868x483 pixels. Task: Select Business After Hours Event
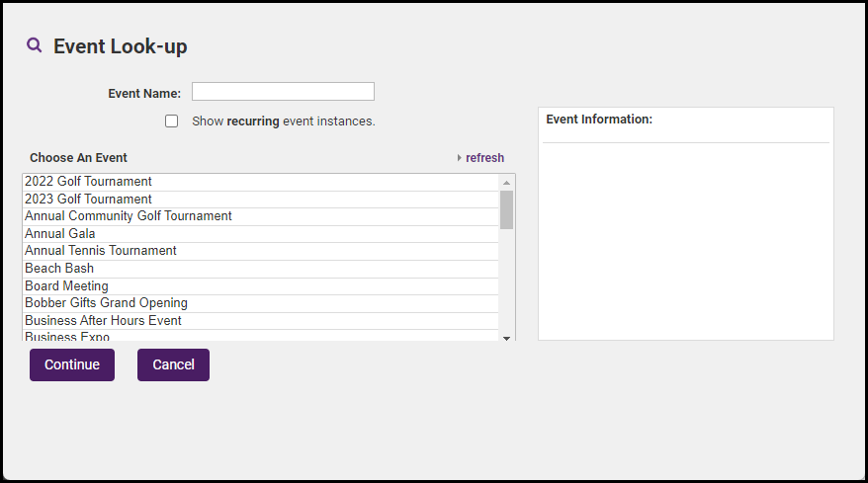point(103,321)
